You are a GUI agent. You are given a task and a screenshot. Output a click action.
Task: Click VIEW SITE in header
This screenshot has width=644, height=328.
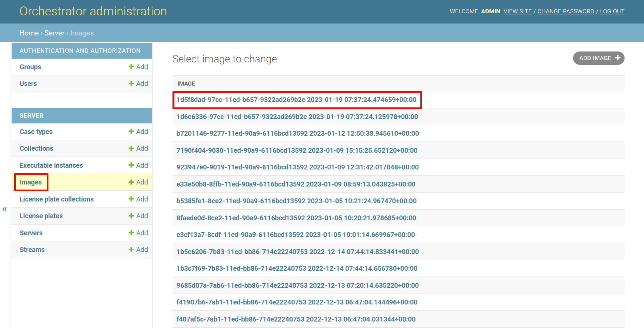coord(518,11)
